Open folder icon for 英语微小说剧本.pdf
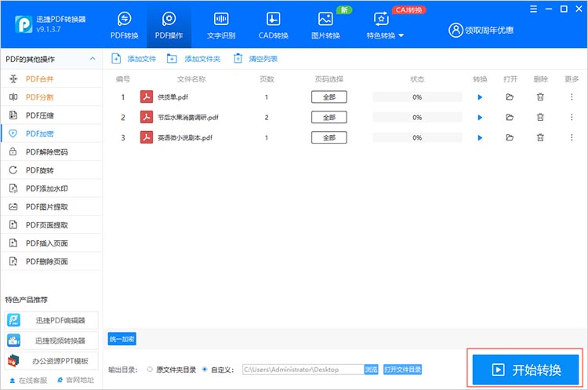588x390 pixels. [510, 137]
